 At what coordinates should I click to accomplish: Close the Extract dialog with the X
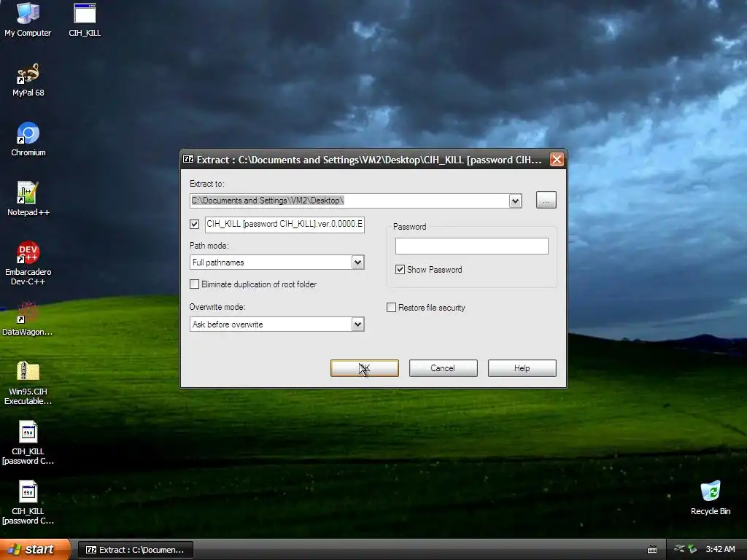coord(557,160)
